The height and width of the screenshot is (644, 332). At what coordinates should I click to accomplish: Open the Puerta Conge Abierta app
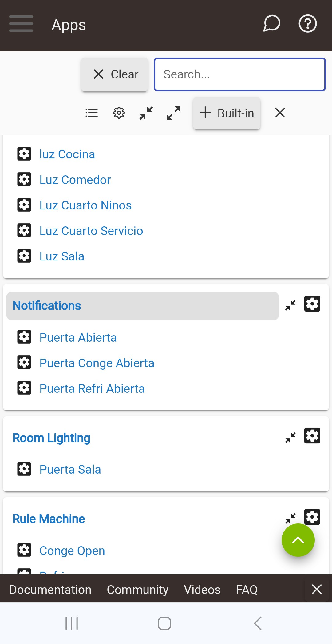click(x=97, y=363)
